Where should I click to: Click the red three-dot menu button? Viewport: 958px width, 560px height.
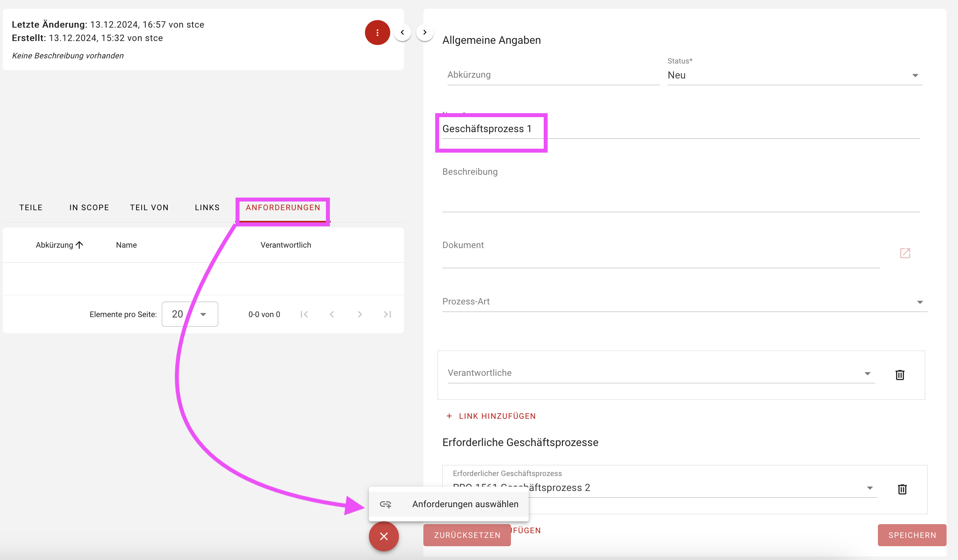(x=377, y=32)
